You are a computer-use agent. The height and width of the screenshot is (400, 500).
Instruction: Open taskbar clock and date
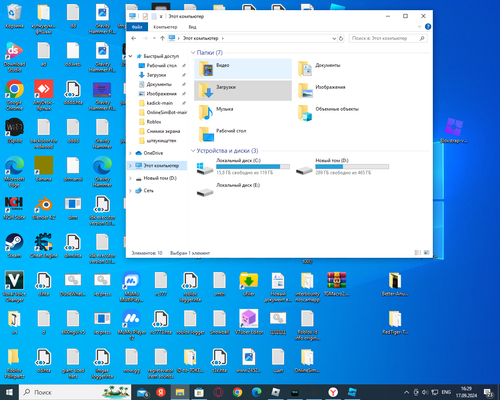[466, 392]
